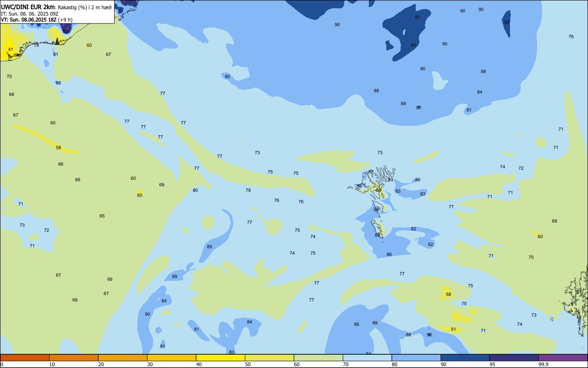Select the legend tick label 40
The width and height of the screenshot is (588, 368).
coord(198,364)
